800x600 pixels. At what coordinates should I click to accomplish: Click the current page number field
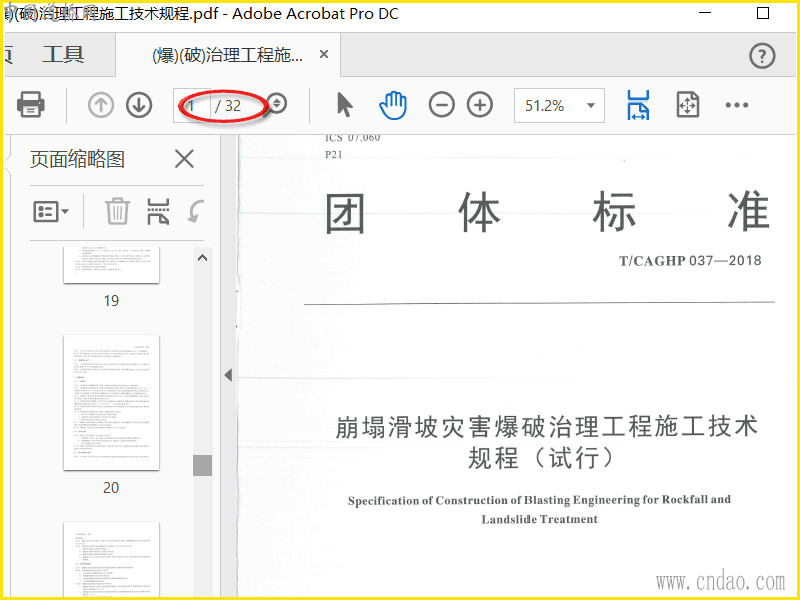[193, 106]
